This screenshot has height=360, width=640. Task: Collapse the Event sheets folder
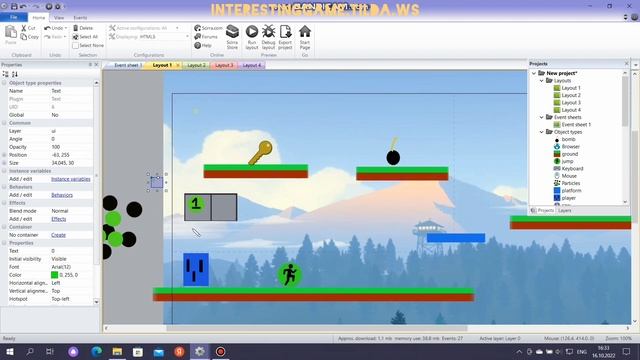coord(542,117)
